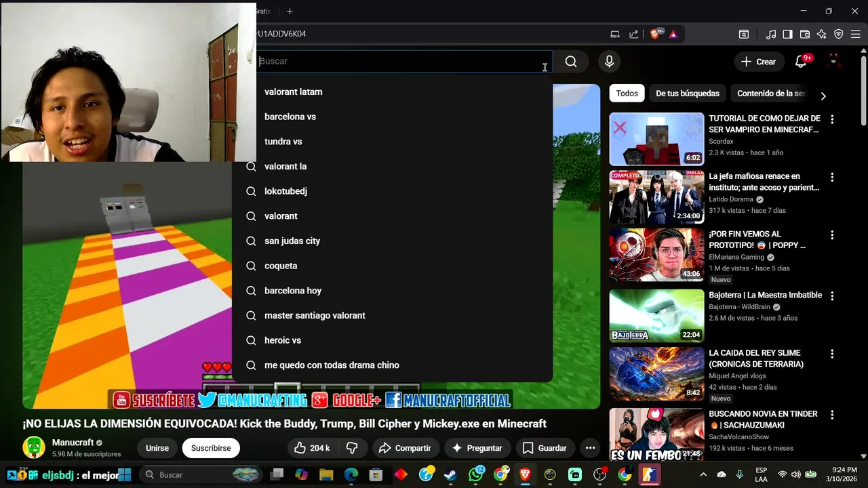Open WhatsApp from the taskbar
The image size is (868, 488).
[x=476, y=475]
